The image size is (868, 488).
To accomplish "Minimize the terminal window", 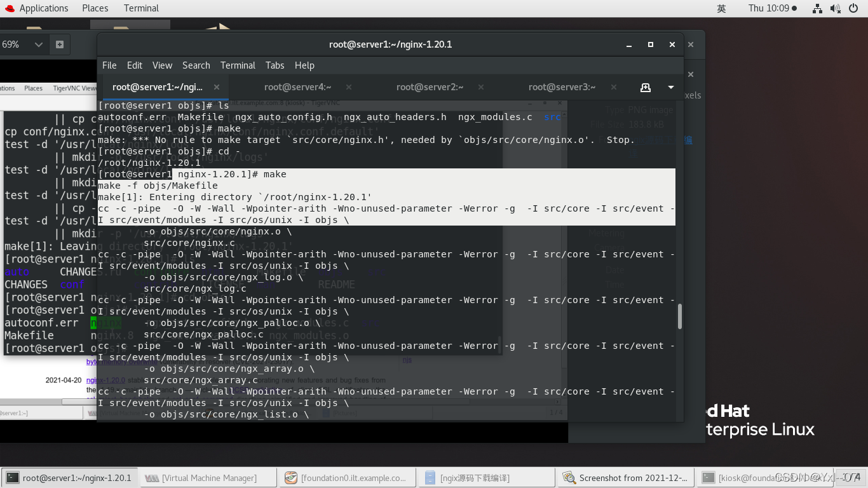I will [x=628, y=44].
